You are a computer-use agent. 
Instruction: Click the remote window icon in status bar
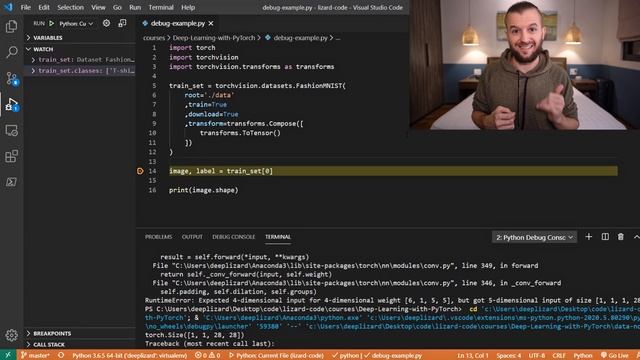coord(8,355)
